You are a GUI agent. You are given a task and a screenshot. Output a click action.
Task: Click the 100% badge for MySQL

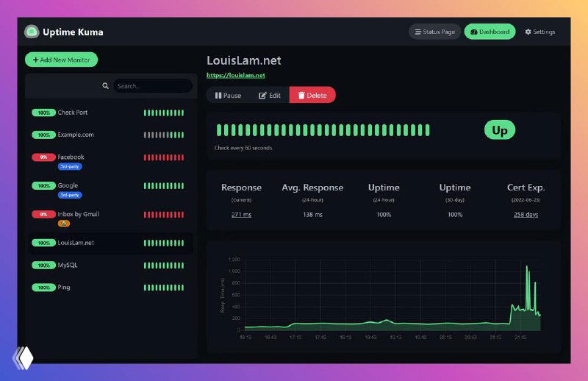(43, 266)
